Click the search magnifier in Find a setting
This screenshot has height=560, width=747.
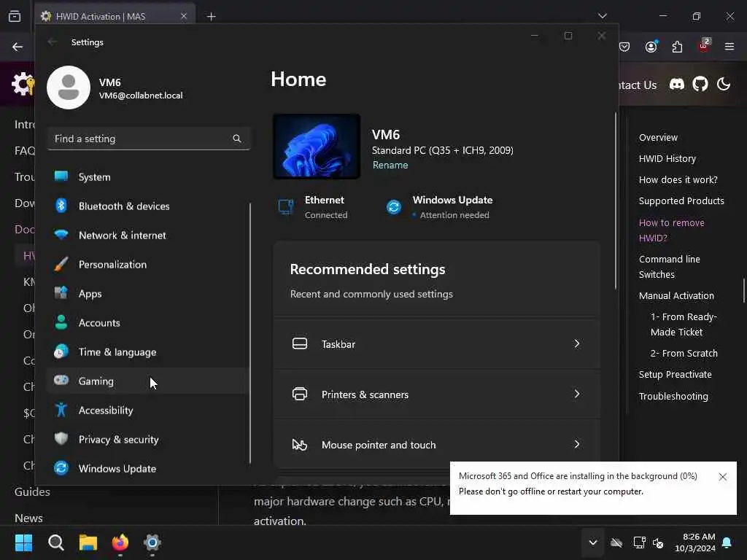[x=237, y=139]
